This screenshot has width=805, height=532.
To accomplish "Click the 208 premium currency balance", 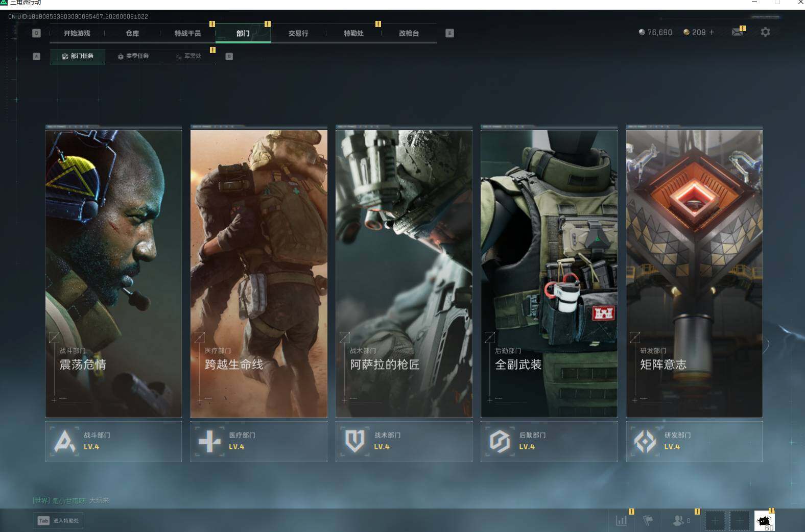I will tap(699, 32).
